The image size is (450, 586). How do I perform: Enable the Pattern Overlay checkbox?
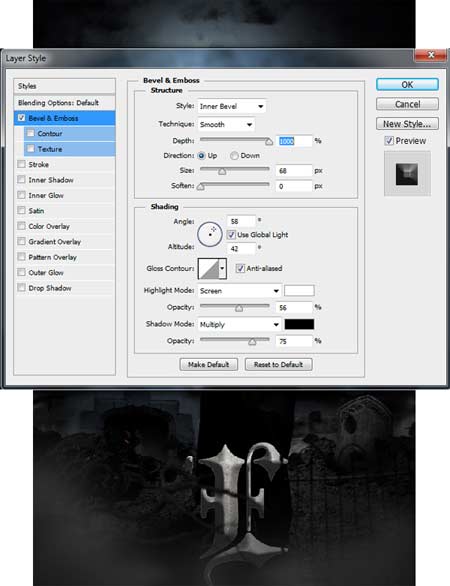click(22, 256)
